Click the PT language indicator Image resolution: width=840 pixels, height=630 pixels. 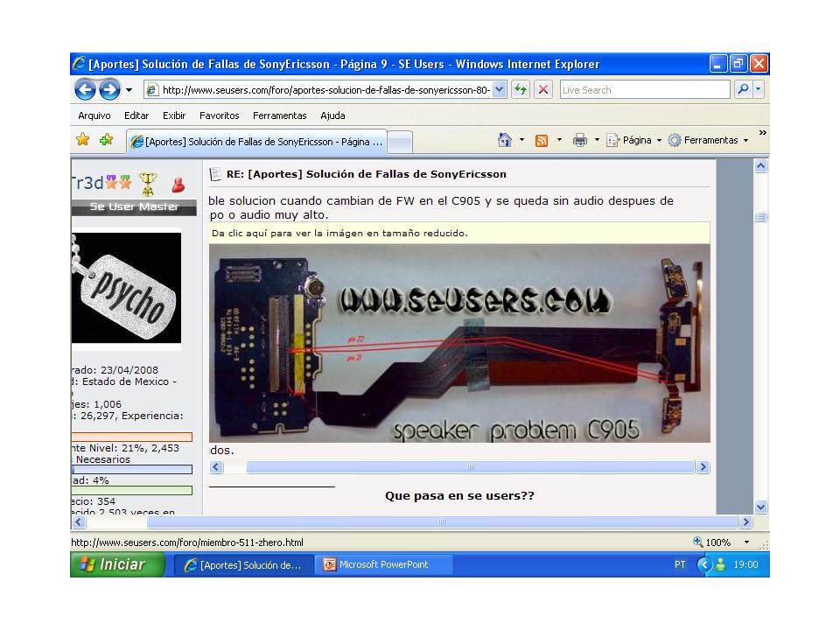[680, 564]
